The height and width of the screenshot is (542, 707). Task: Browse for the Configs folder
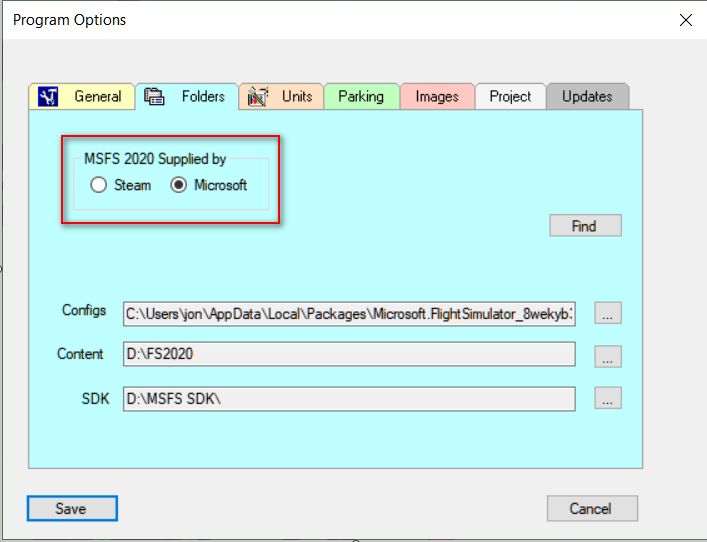point(608,313)
